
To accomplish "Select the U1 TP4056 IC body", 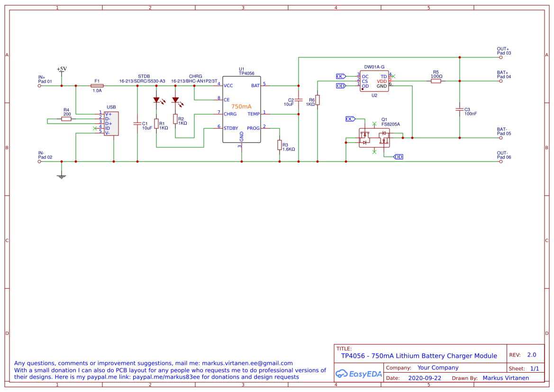I will tap(242, 110).
